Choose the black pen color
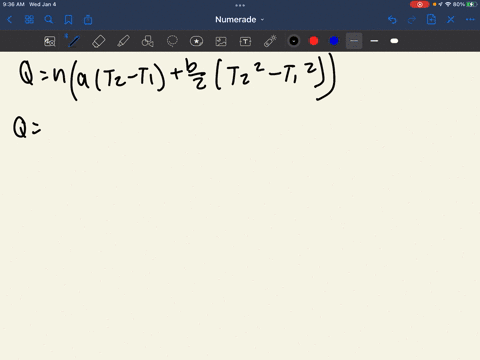480x360 pixels. 294,41
